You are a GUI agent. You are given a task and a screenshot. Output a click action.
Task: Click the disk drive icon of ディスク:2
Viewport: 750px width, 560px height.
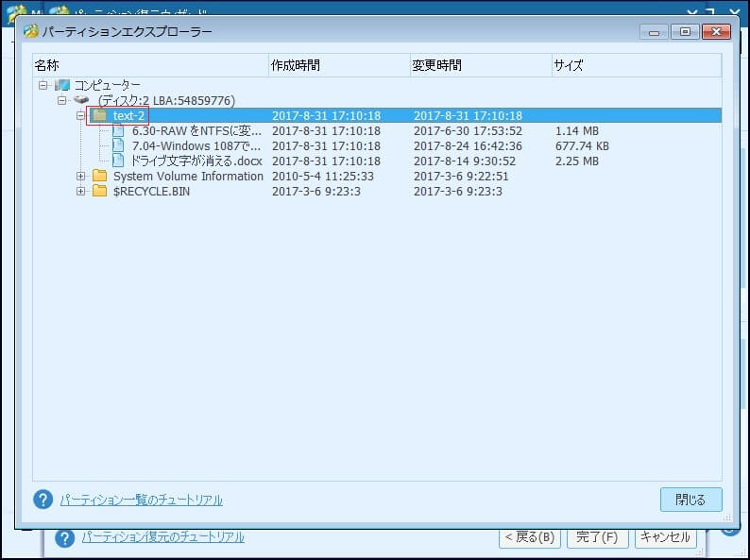[x=81, y=99]
